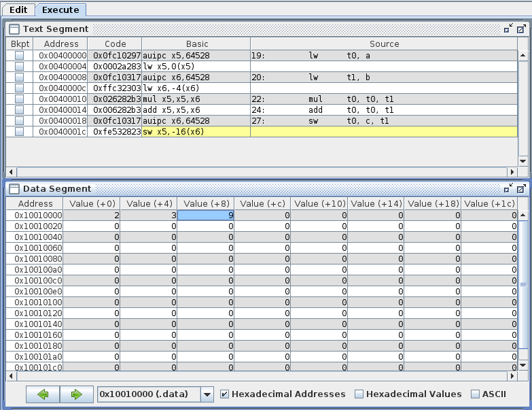This screenshot has width=532, height=410.
Task: Go to next data memory block
Action: (77, 394)
